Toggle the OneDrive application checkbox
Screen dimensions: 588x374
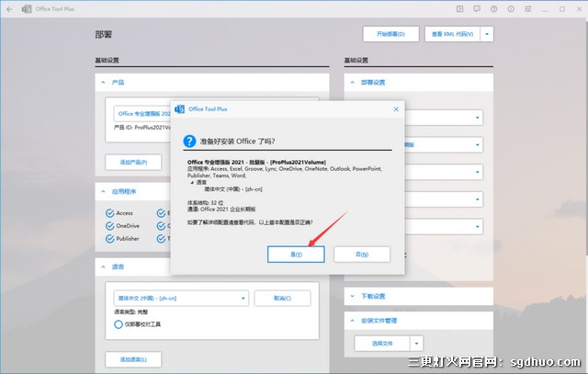pos(110,226)
